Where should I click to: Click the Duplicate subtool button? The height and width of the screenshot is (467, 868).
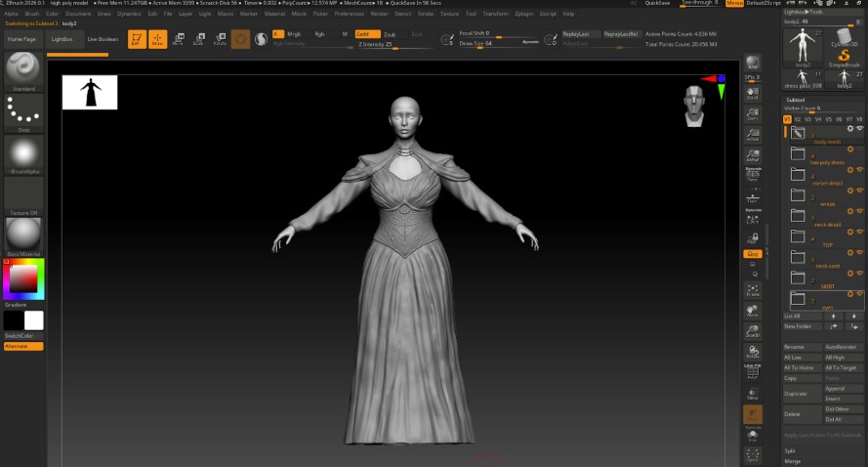pyautogui.click(x=797, y=393)
